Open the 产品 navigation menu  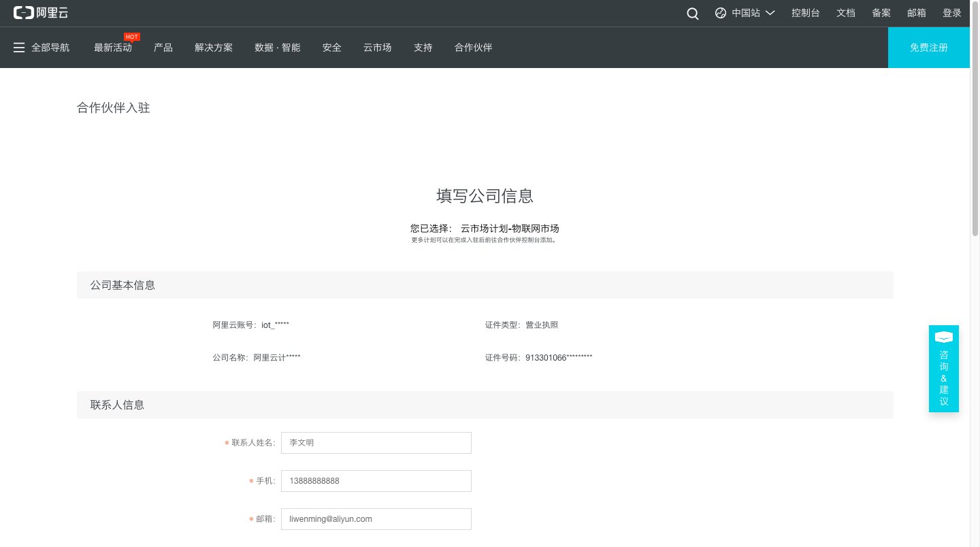(163, 48)
